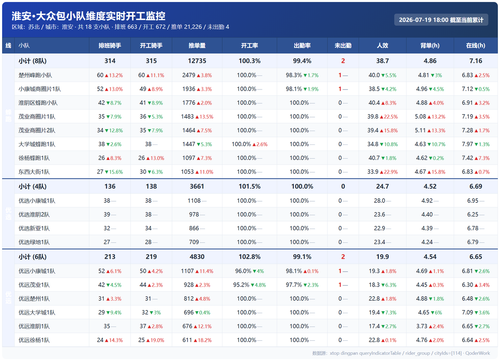Click the 开工率 column header

point(249,46)
